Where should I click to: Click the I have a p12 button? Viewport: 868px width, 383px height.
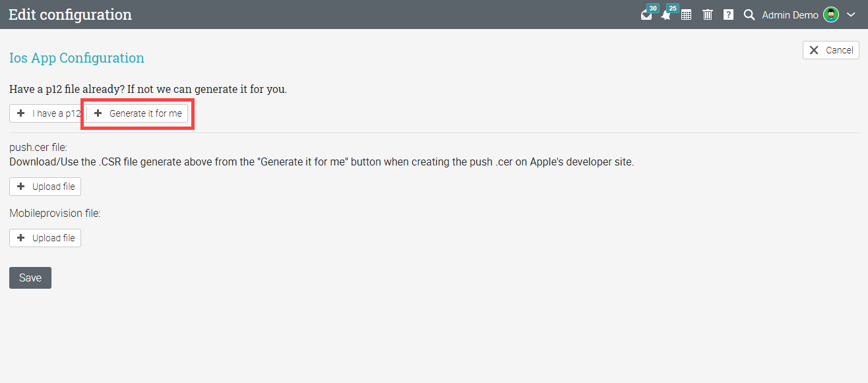47,113
